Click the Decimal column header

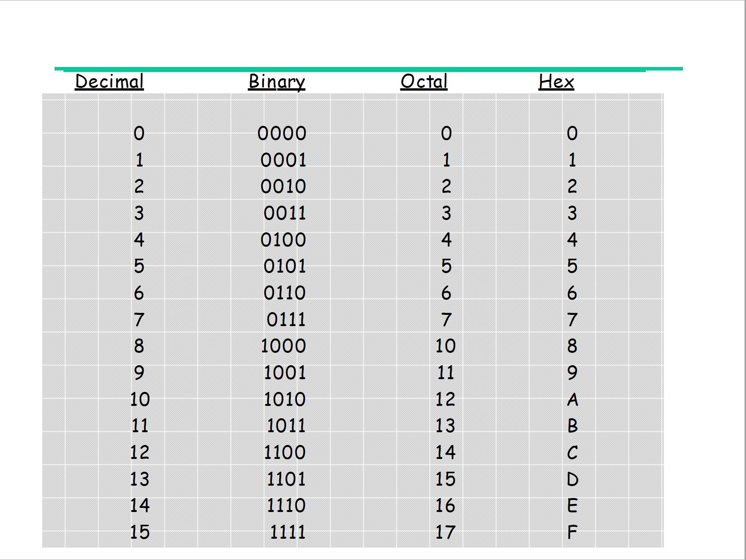(x=109, y=82)
